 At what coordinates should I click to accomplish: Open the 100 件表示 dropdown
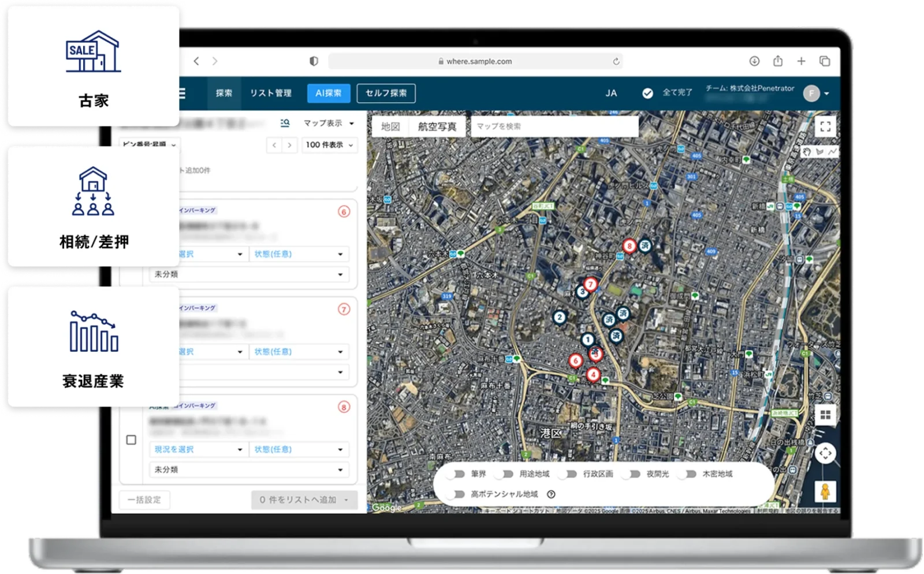(x=329, y=145)
